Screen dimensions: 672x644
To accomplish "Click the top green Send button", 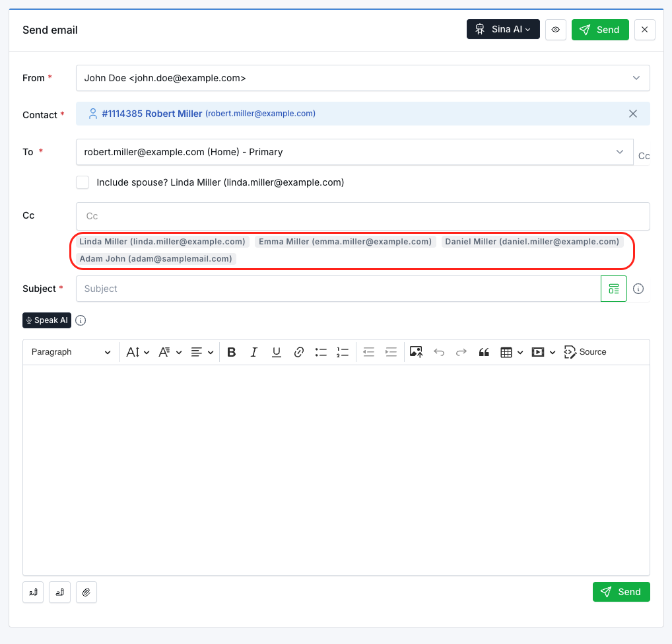I will (600, 30).
